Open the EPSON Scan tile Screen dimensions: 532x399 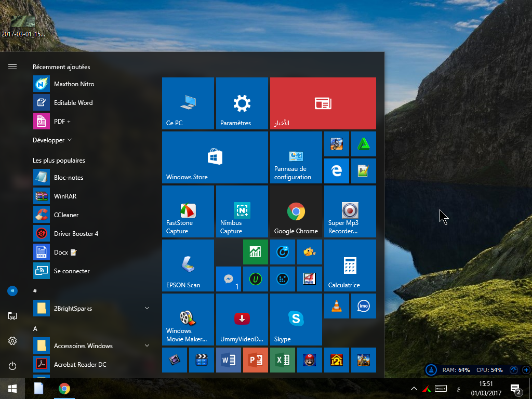(188, 265)
